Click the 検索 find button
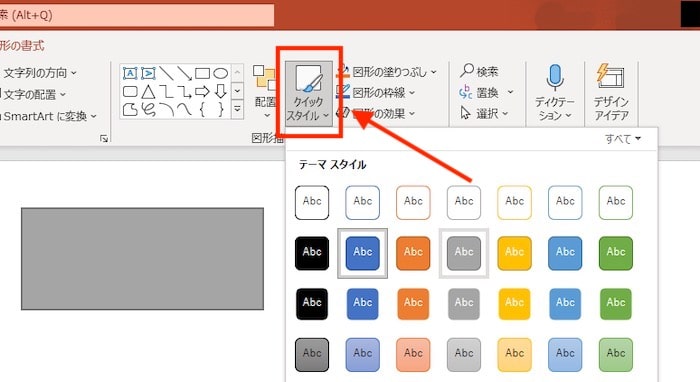Viewport: 700px width, 382px height. pyautogui.click(x=479, y=71)
